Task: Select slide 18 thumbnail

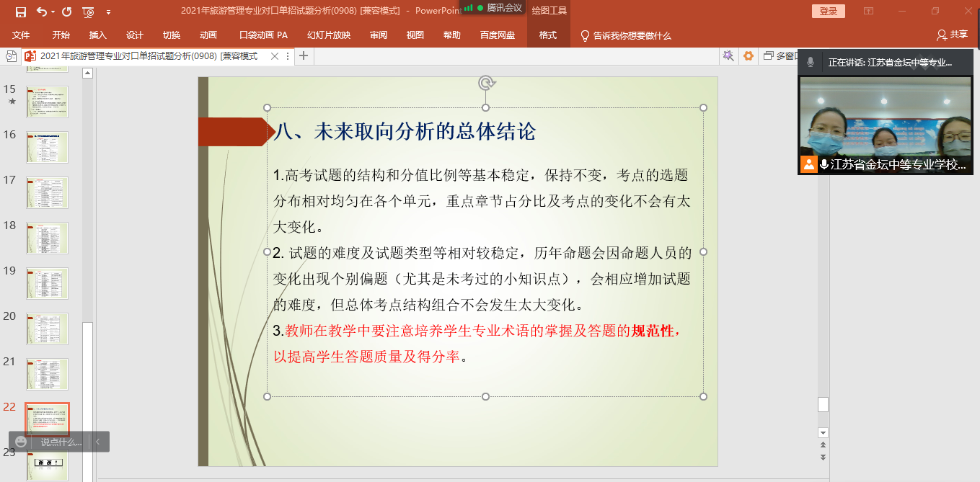Action: point(48,238)
